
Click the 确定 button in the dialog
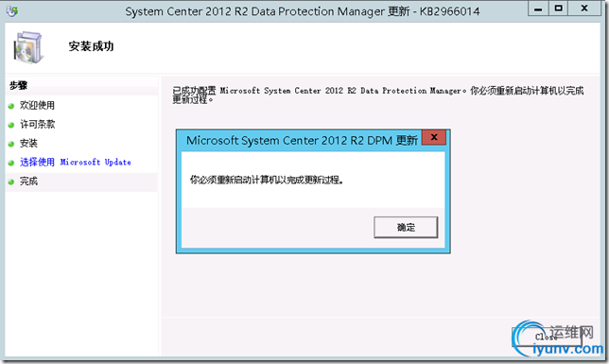(x=406, y=227)
